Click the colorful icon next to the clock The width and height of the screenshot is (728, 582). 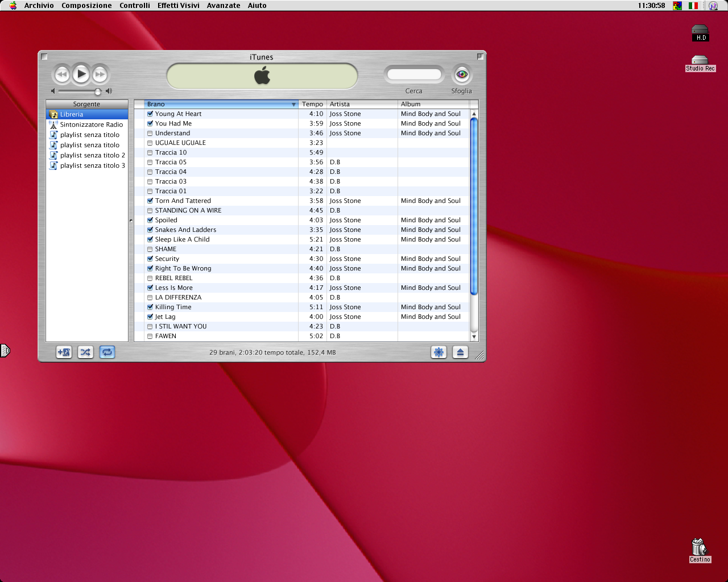pos(677,5)
